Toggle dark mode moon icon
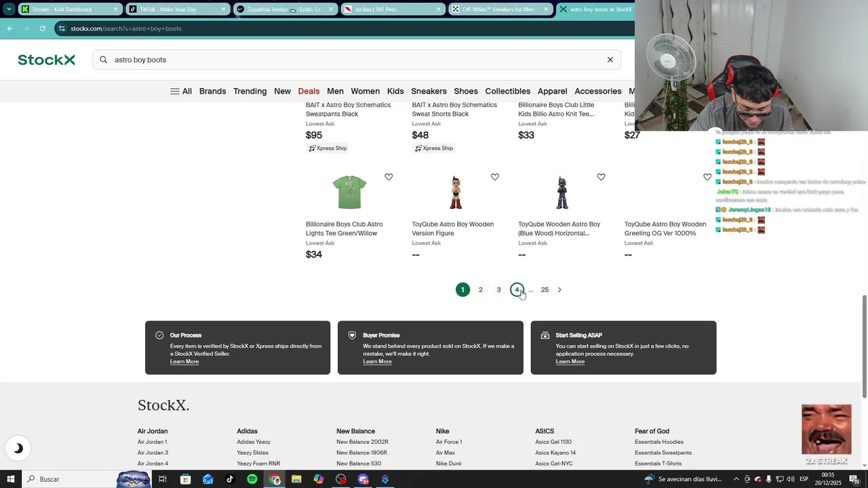868x488 pixels. click(x=18, y=448)
